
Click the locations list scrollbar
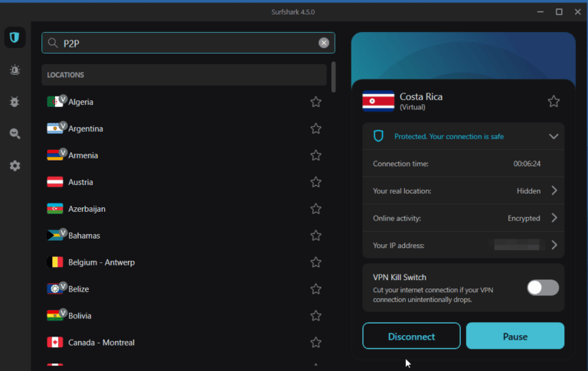333,77
